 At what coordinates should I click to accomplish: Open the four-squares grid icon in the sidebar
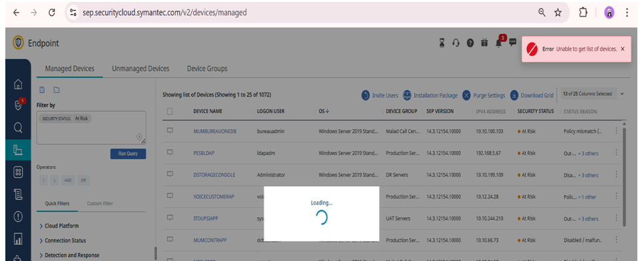(x=18, y=172)
